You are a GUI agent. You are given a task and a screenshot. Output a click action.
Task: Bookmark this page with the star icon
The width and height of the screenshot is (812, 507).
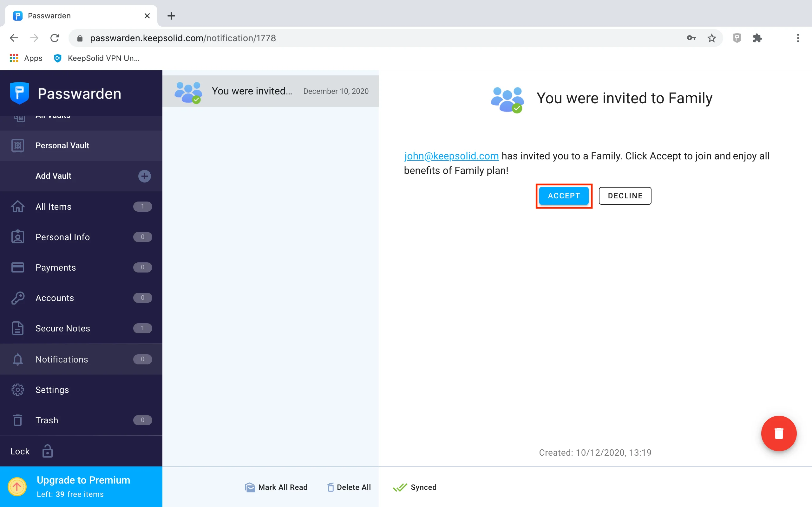(712, 38)
